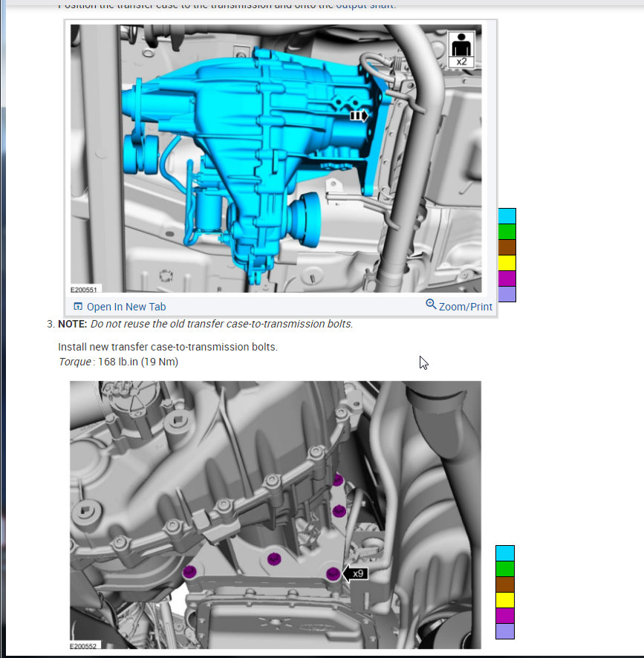Viewport: 644px width, 658px height.
Task: Click 'Install new transfer case-to-transmission bolts' text
Action: 168,347
